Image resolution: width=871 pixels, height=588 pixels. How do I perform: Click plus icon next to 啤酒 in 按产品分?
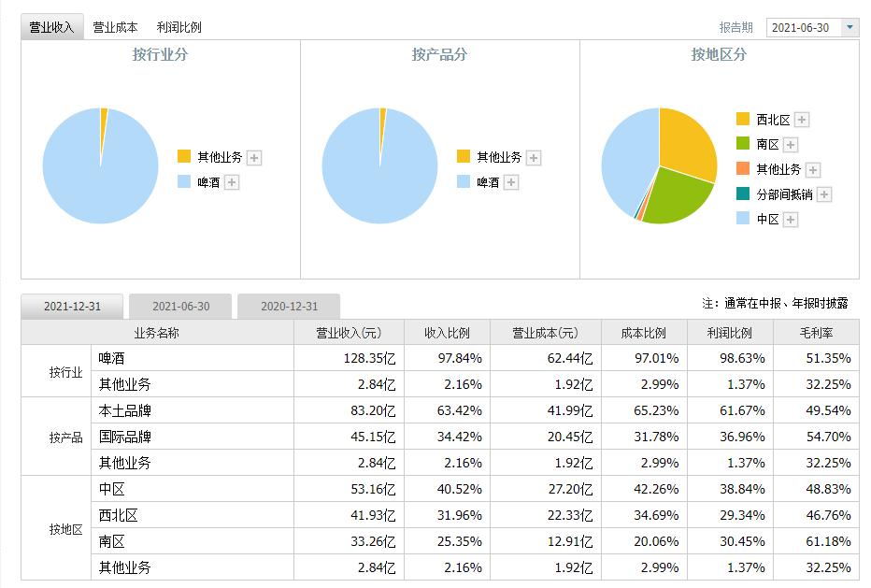pyautogui.click(x=511, y=183)
